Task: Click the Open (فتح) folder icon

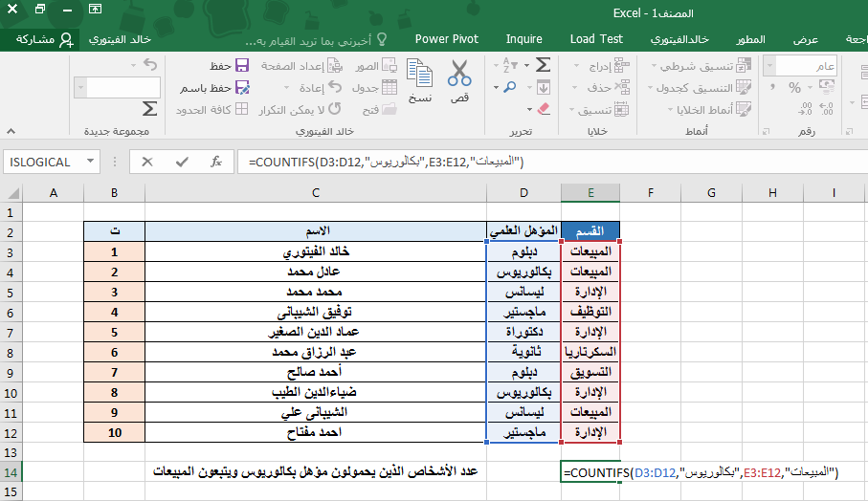Action: 389,109
